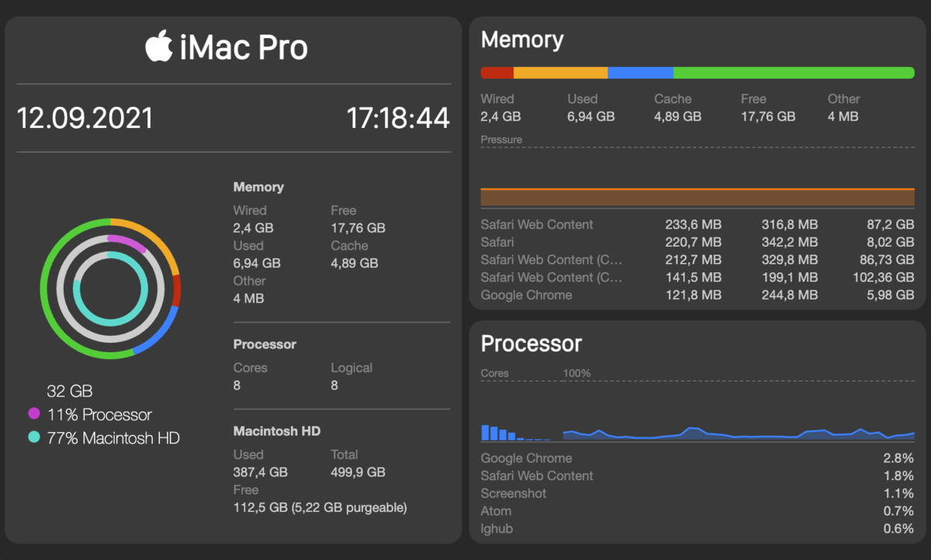Click the 100% label in Processor panel
This screenshot has width=931, height=560.
click(576, 373)
